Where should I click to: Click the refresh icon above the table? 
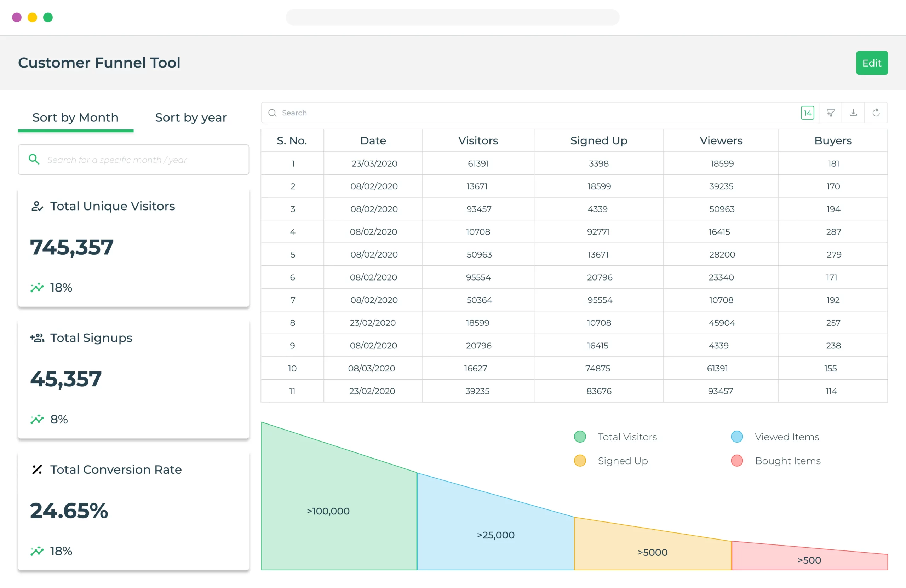(x=876, y=113)
